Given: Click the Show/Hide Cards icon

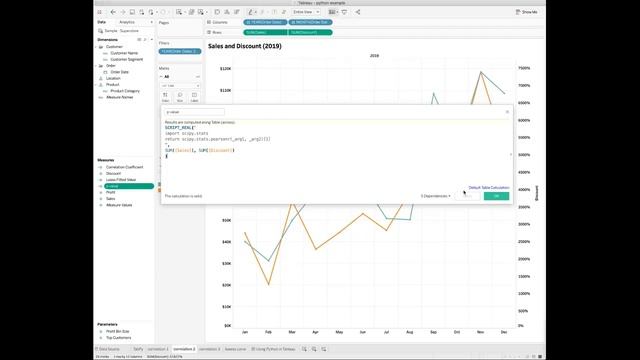Looking at the screenshot, I should (333, 12).
